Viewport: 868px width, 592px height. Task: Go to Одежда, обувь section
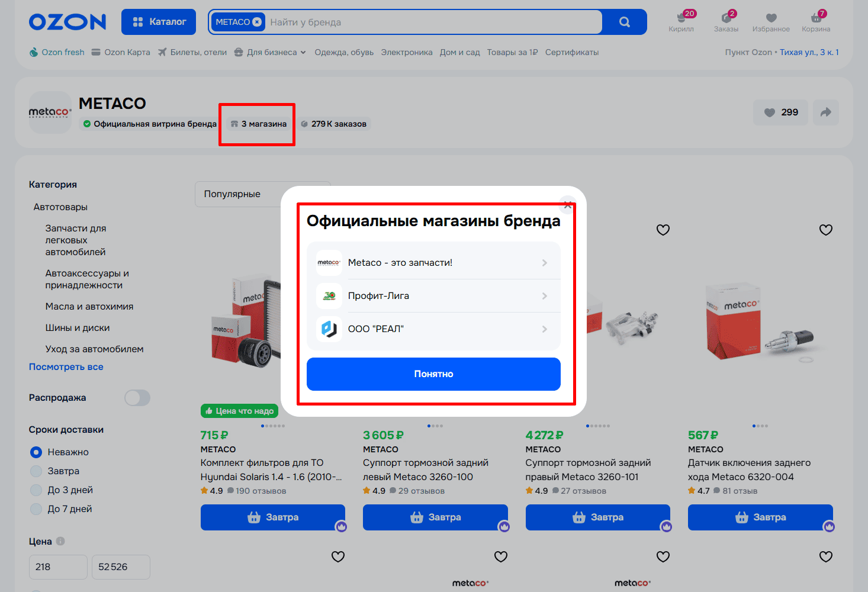[x=344, y=52]
